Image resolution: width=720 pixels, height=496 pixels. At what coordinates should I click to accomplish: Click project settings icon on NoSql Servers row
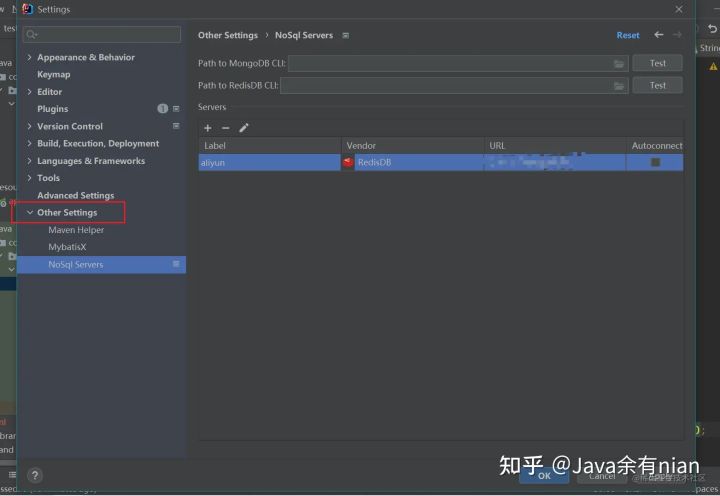point(176,264)
